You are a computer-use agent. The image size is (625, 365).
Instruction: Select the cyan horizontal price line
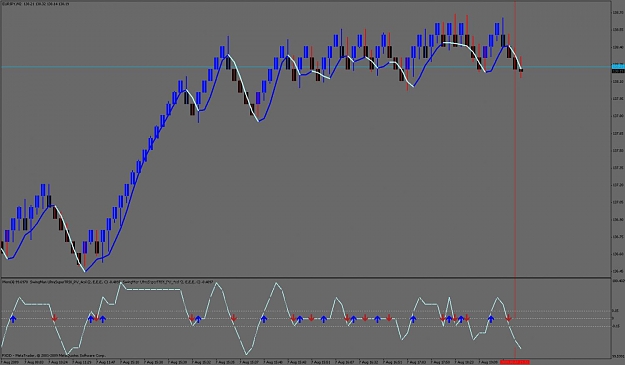306,67
